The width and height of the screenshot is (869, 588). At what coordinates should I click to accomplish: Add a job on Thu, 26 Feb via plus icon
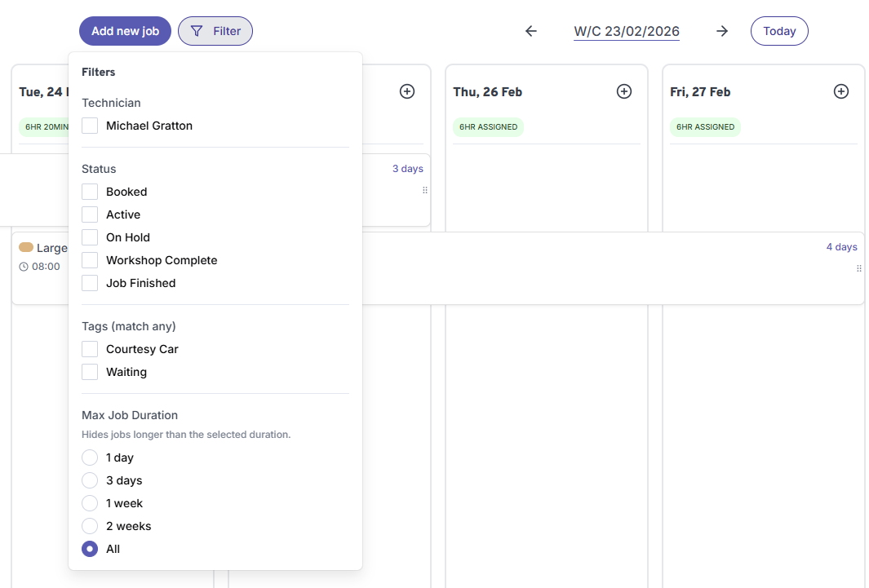[624, 91]
